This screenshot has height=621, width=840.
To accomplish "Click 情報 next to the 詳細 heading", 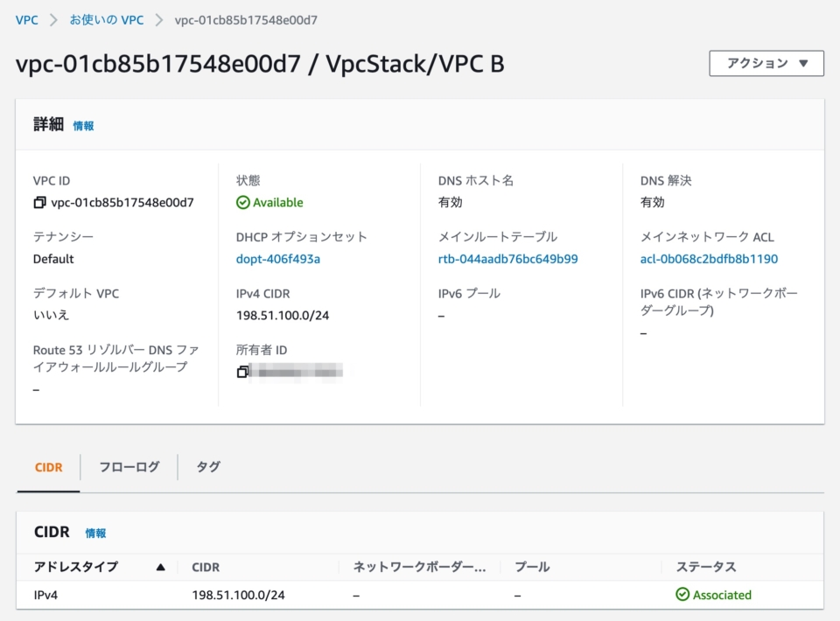I will [x=83, y=125].
